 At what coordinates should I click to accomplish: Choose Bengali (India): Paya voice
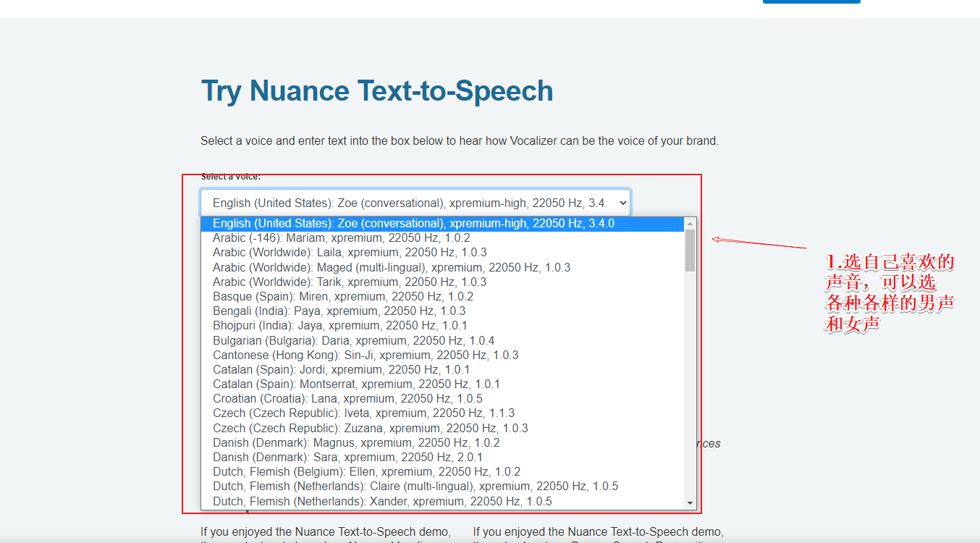[x=442, y=311]
